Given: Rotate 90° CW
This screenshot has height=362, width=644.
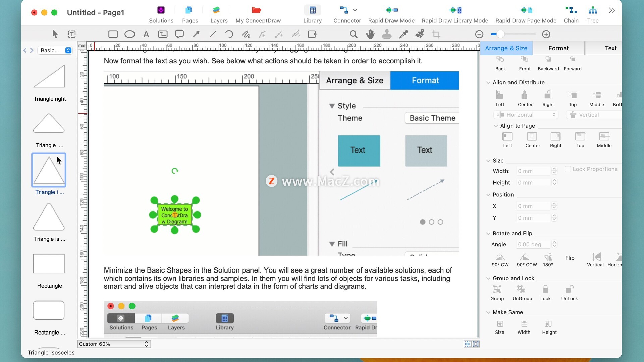Looking at the screenshot, I should pos(500,260).
